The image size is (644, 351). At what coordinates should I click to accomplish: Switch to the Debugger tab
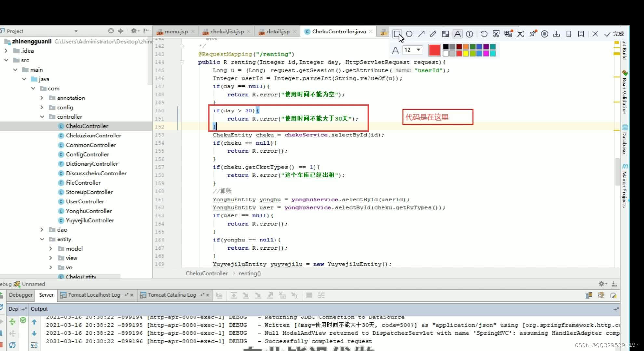(21, 295)
